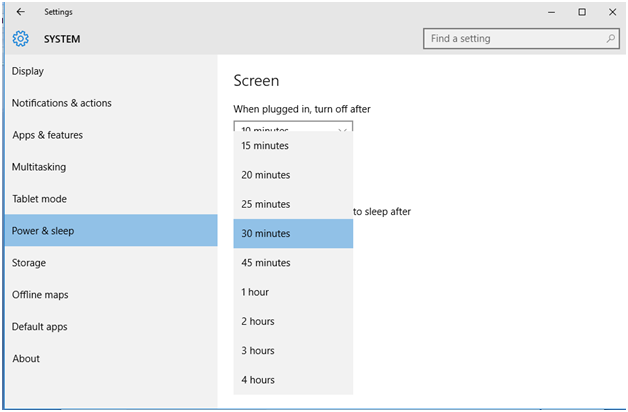The width and height of the screenshot is (628, 412).
Task: Open the Apps & features section
Action: coord(47,135)
